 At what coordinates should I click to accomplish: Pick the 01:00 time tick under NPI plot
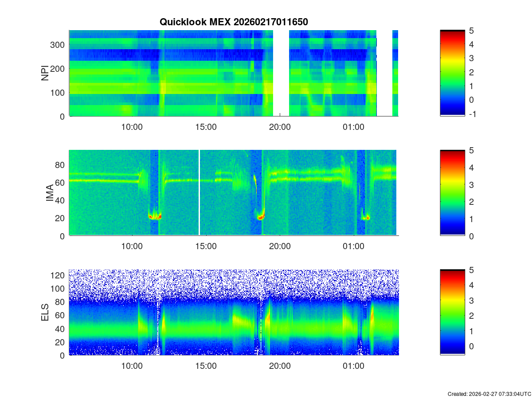click(353, 127)
